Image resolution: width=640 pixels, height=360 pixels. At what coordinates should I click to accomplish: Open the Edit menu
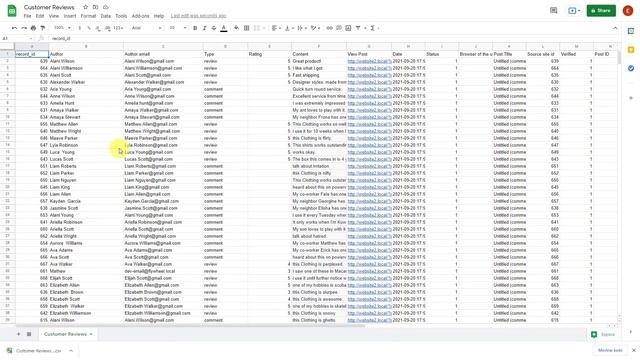pos(40,16)
